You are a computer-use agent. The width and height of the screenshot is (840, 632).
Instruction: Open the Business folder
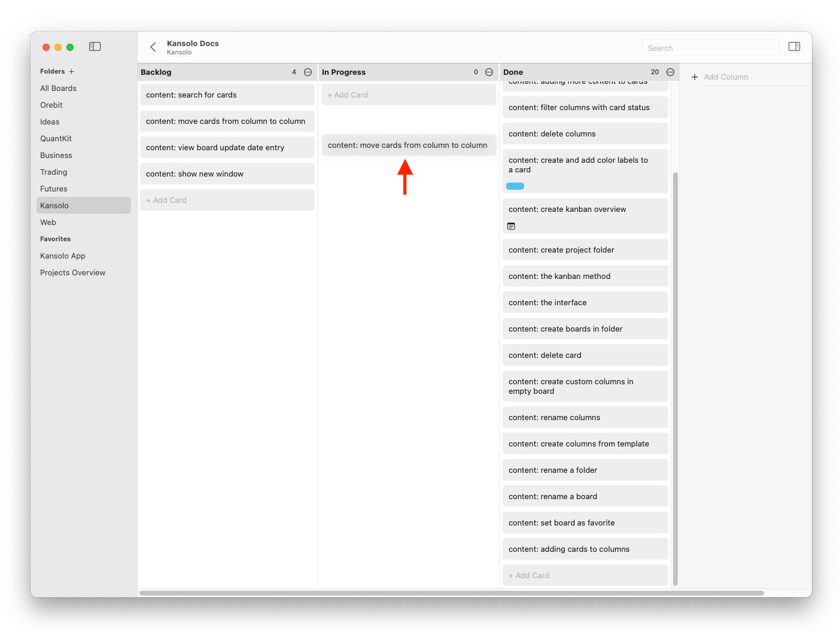click(x=84, y=155)
